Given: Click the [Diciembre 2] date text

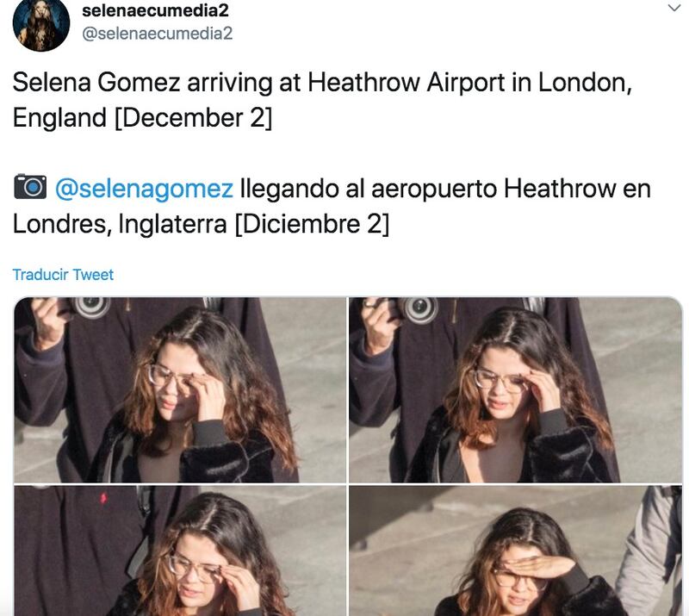Looking at the screenshot, I should 313,224.
